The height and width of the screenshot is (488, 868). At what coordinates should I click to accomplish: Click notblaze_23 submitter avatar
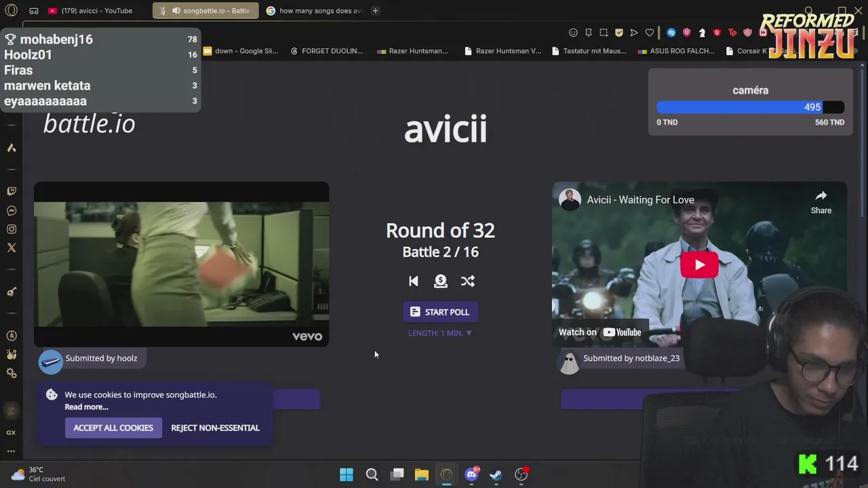570,363
